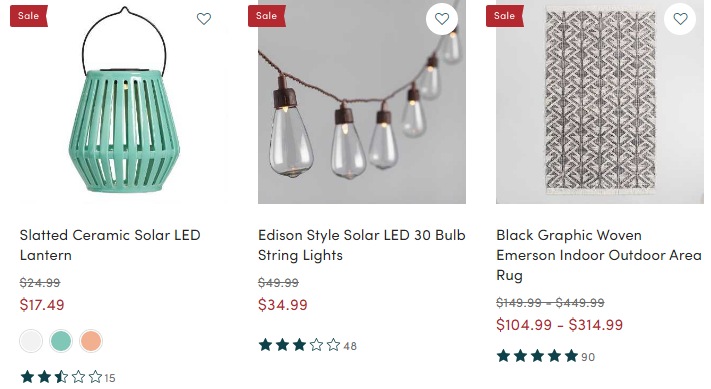View the Edison bulb string lights image

[362, 102]
